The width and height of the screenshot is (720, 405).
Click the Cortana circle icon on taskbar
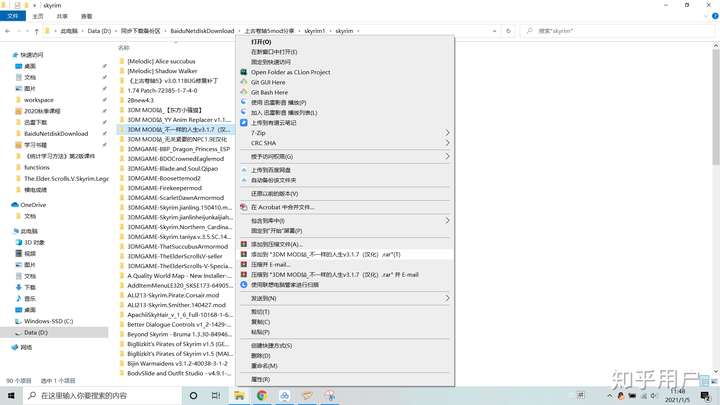(193, 395)
